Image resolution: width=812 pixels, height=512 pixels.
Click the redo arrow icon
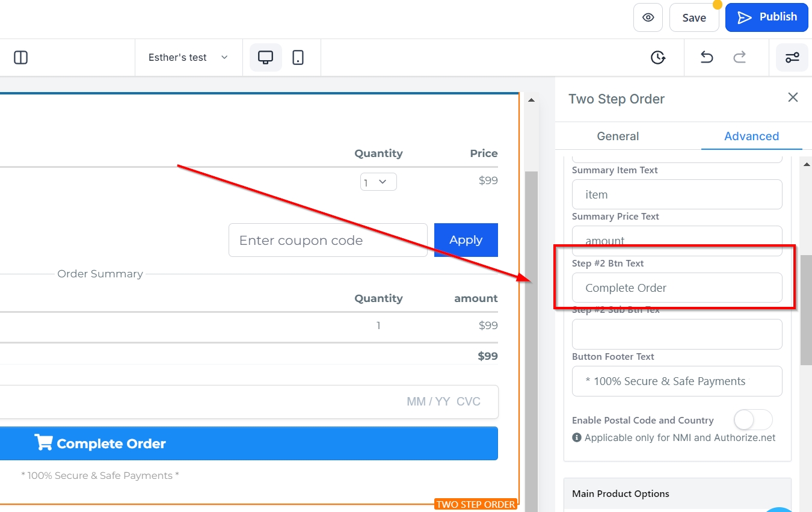739,58
